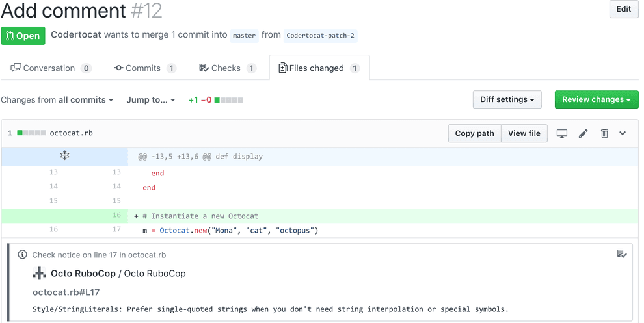Viewport: 644px width, 323px height.
Task: Open the Review changes dropdown
Action: (x=596, y=99)
